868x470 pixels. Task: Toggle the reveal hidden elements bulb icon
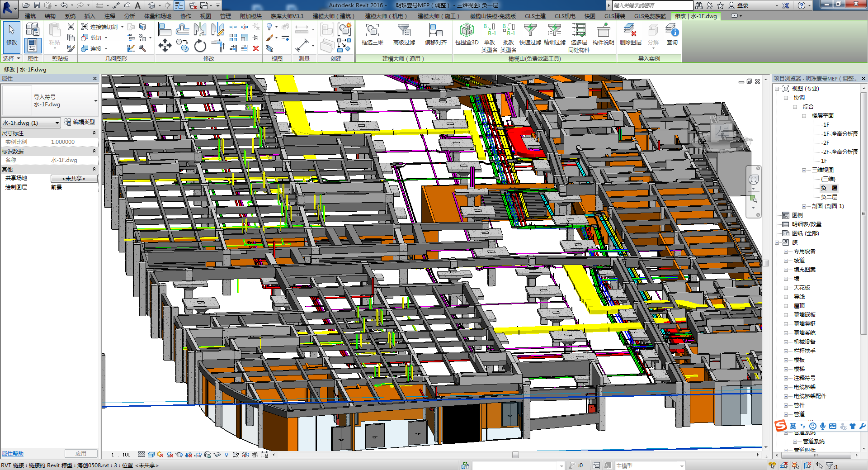226,455
